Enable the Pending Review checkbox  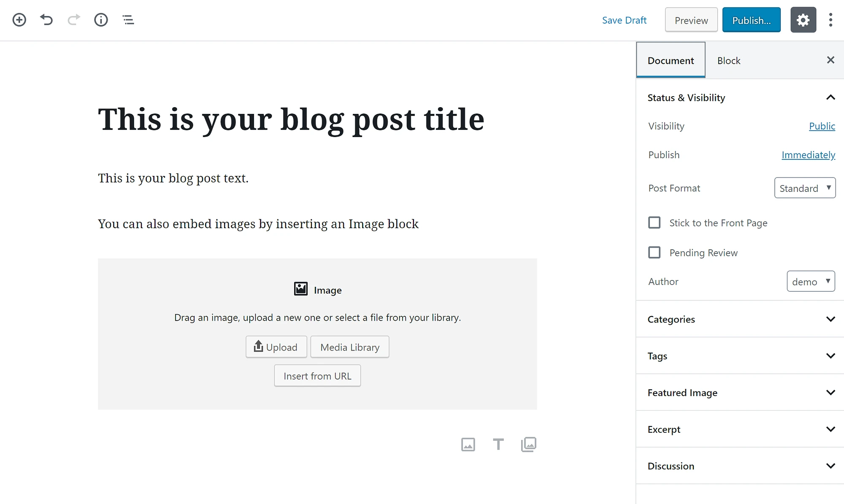(x=654, y=252)
